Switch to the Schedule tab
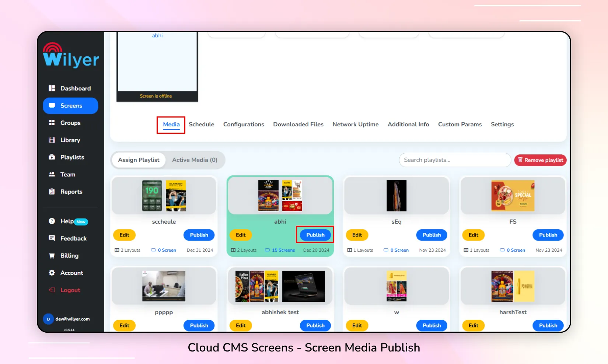This screenshot has width=608, height=364. (202, 125)
